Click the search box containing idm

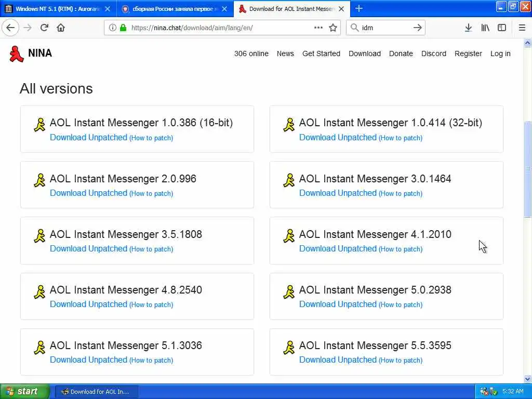385,28
